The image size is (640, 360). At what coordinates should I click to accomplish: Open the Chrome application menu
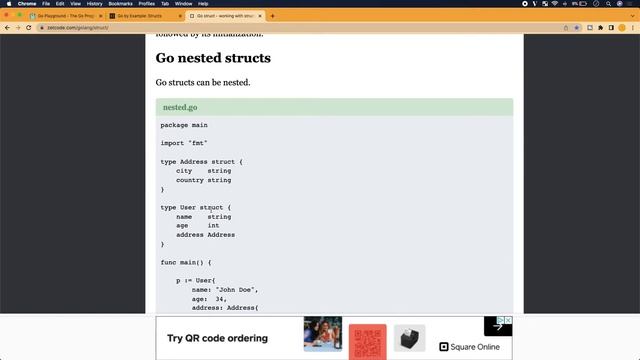[x=27, y=4]
